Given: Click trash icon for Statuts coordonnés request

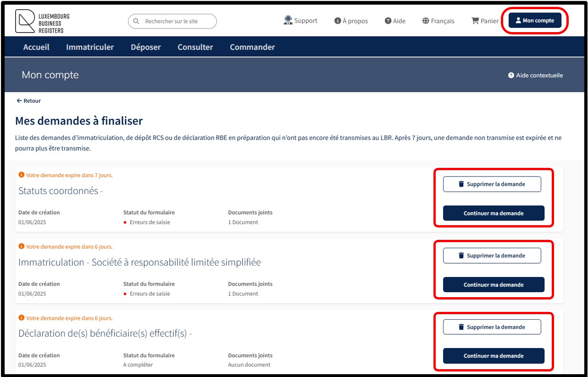Looking at the screenshot, I should point(461,184).
